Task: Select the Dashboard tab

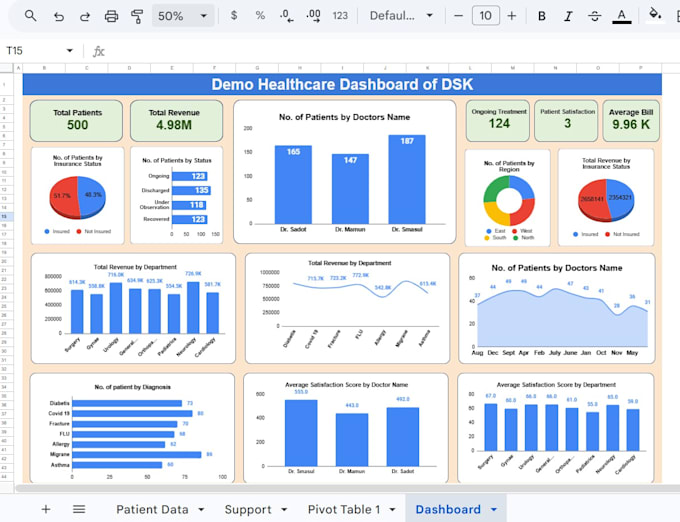Action: point(448,509)
